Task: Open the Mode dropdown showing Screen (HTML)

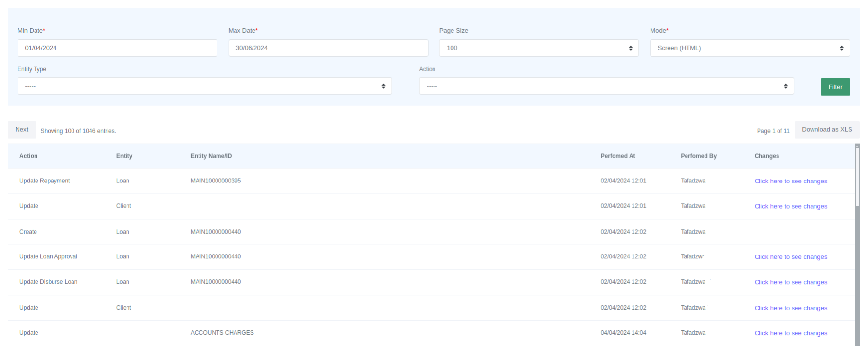Action: coord(749,48)
